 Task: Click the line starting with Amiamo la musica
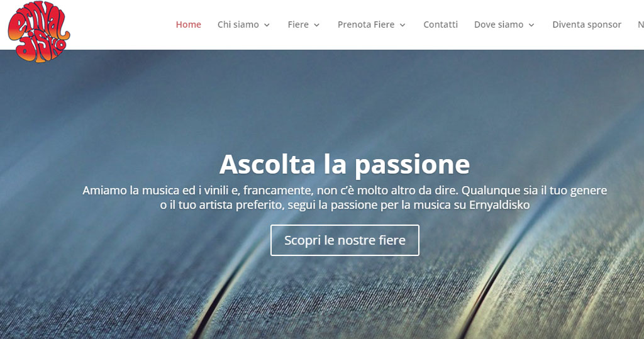pos(345,191)
